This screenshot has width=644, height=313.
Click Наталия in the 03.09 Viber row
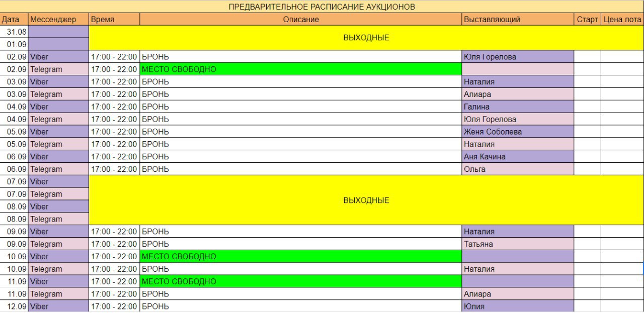tap(518, 81)
